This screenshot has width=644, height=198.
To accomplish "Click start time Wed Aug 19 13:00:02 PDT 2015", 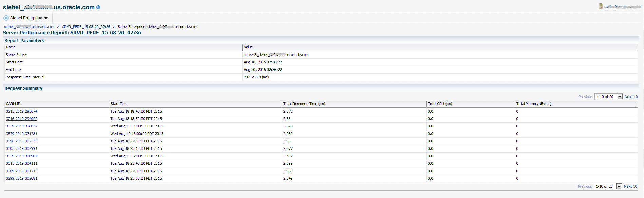I will pos(137,134).
